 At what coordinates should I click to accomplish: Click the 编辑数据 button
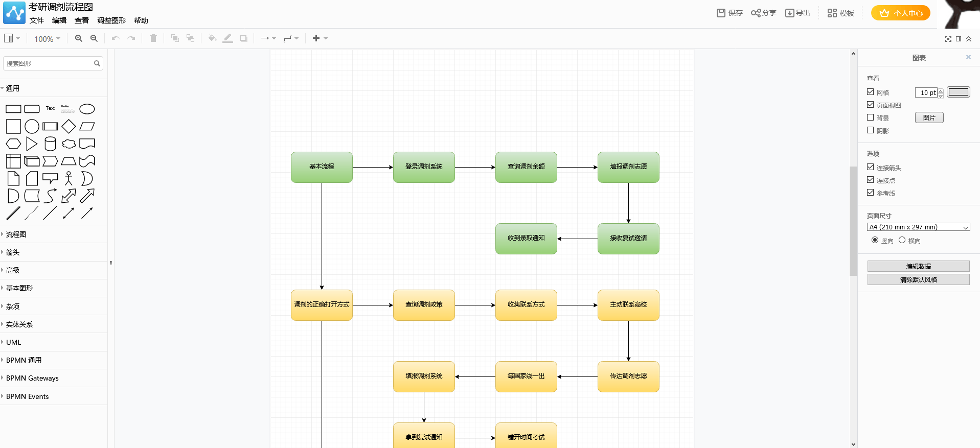pos(919,266)
